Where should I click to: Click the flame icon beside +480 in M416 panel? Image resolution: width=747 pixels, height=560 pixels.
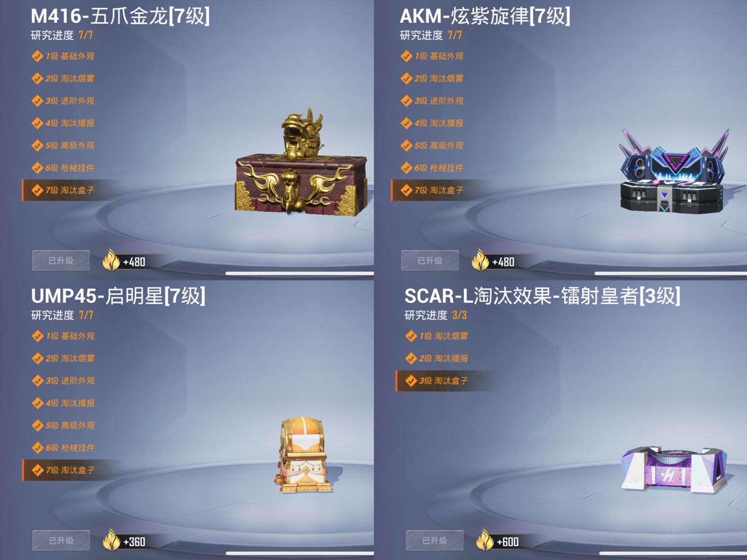coord(111,260)
